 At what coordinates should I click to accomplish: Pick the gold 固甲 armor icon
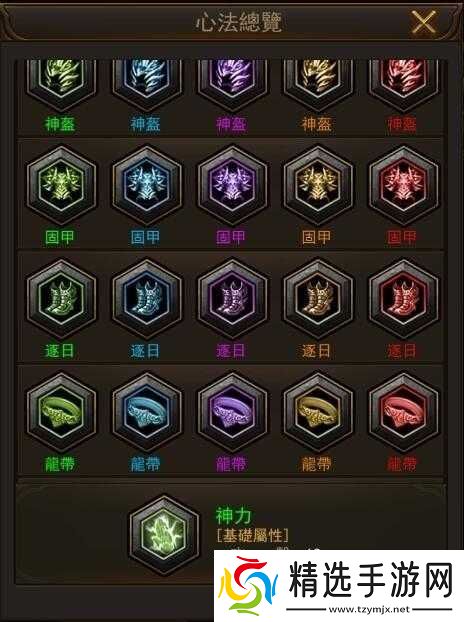[317, 186]
